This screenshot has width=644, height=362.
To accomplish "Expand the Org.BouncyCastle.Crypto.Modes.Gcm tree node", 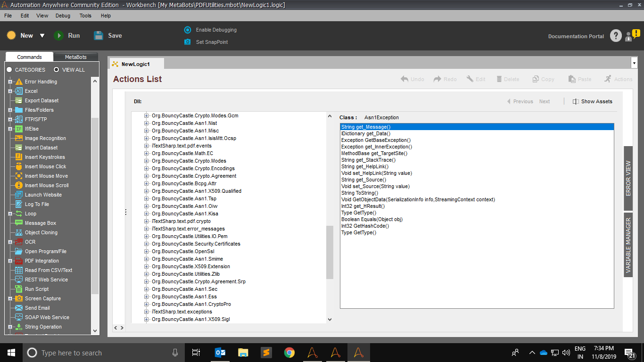I will click(x=146, y=115).
